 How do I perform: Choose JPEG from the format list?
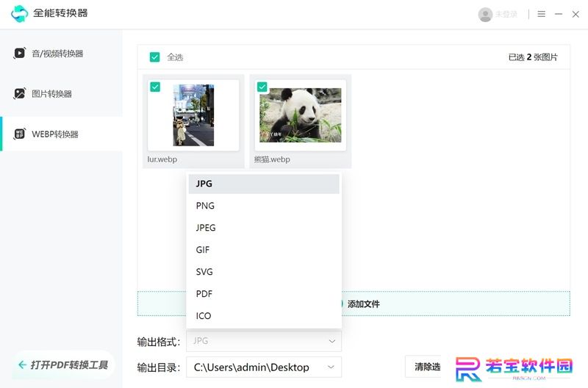coord(264,228)
